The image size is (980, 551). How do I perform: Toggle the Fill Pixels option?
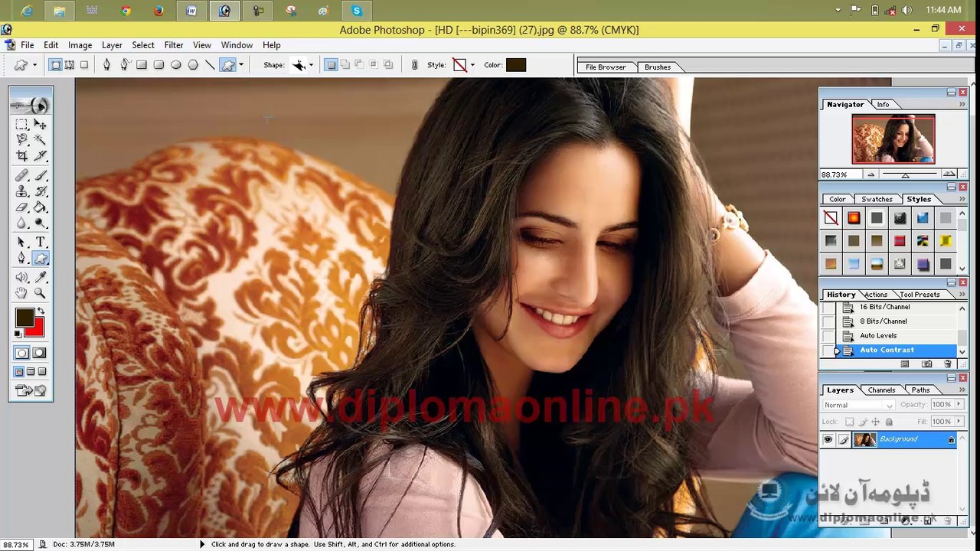pyautogui.click(x=84, y=65)
